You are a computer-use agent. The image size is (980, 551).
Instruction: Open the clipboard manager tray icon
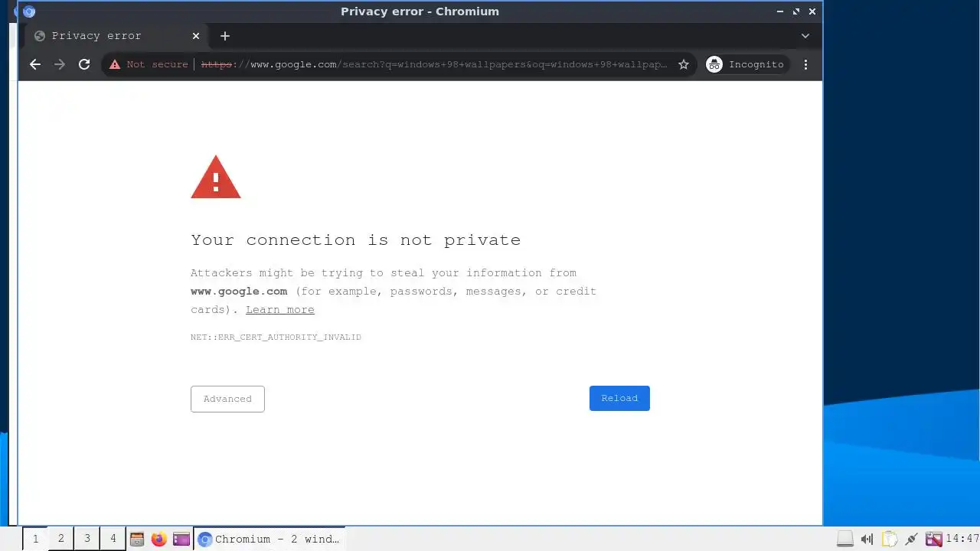click(890, 540)
